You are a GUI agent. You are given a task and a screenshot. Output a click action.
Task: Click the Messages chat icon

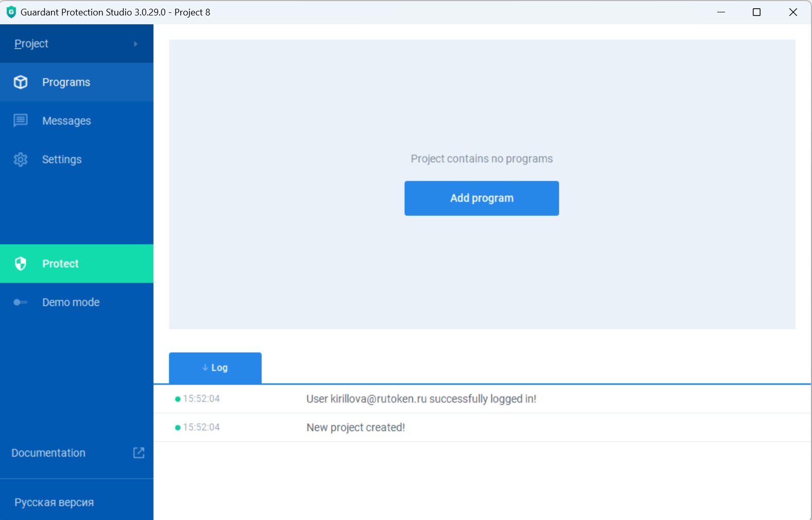21,120
